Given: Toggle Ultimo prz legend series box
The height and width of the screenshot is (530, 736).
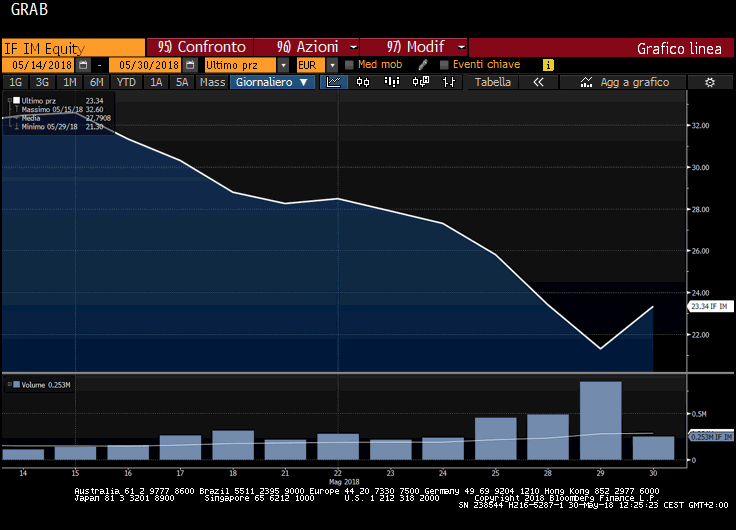Looking at the screenshot, I should click(16, 101).
